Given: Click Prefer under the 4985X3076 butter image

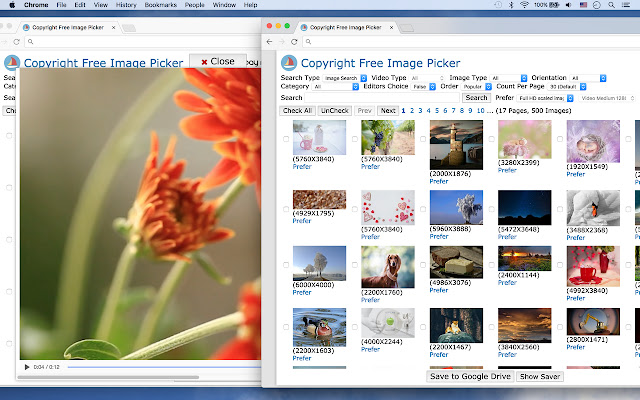Looking at the screenshot, I should click(439, 290).
